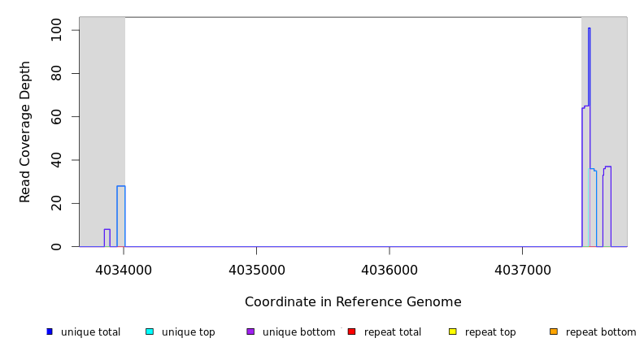Click the light blue coverage step near 4034000

click(120, 187)
